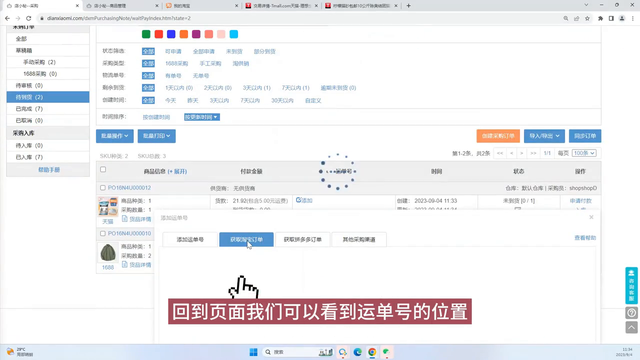
Task: Open Microsoft Edge from the taskbar
Action: click(x=358, y=352)
